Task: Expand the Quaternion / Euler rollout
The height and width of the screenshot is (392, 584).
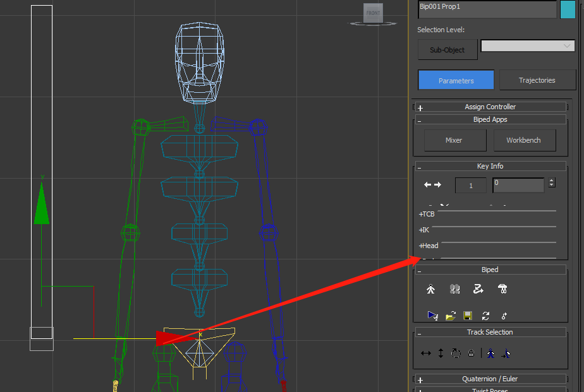Action: (x=490, y=379)
